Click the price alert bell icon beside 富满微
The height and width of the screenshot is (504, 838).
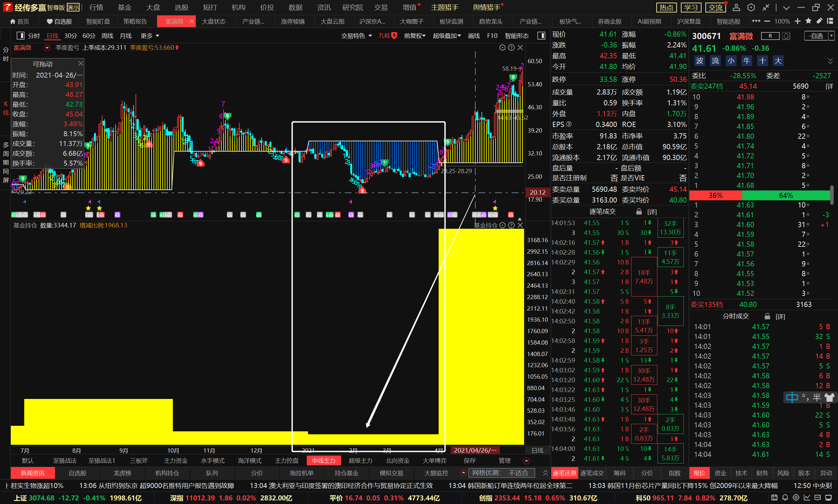pos(786,36)
